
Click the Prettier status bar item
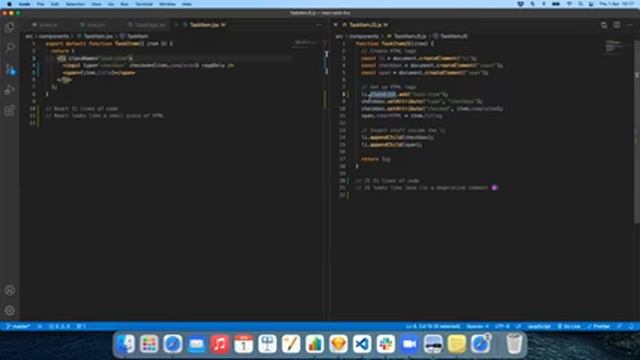click(x=599, y=327)
